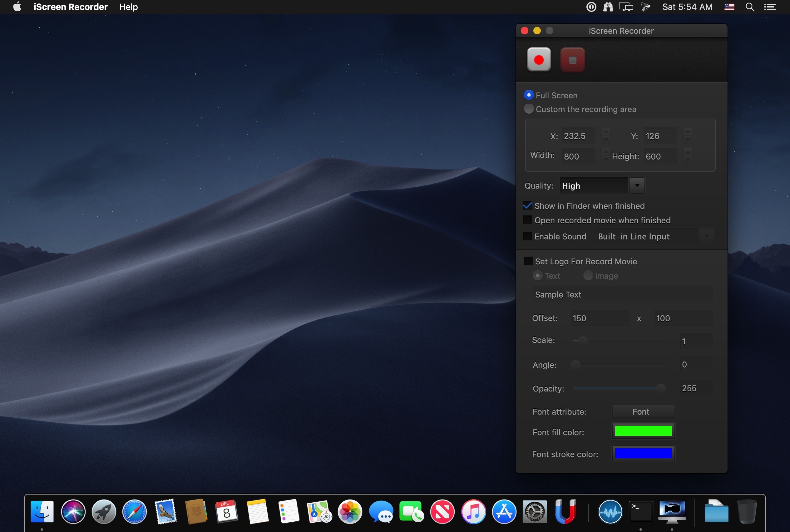Open System Preferences from the Dock
The width and height of the screenshot is (790, 532).
click(x=535, y=511)
